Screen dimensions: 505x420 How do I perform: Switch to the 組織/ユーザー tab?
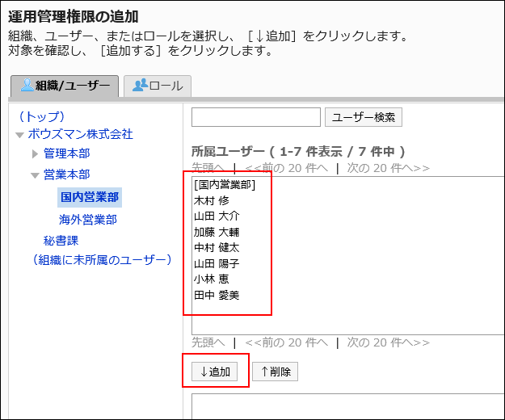(65, 86)
